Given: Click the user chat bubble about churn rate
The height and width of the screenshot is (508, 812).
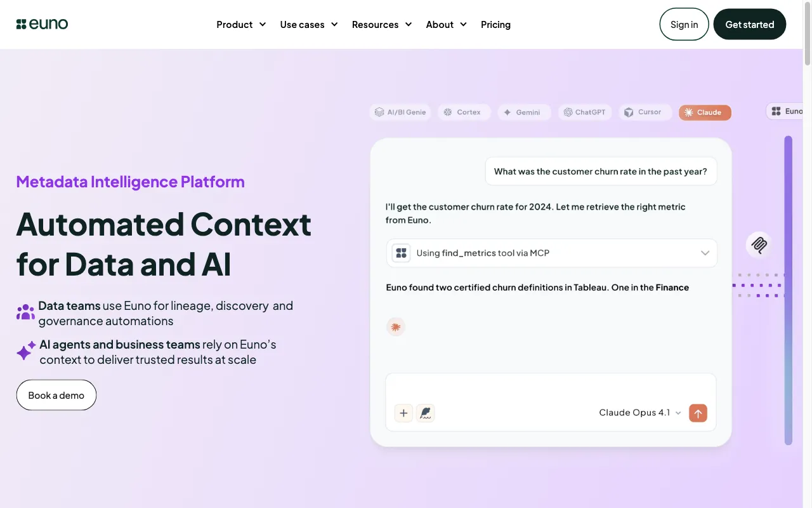Looking at the screenshot, I should (601, 171).
